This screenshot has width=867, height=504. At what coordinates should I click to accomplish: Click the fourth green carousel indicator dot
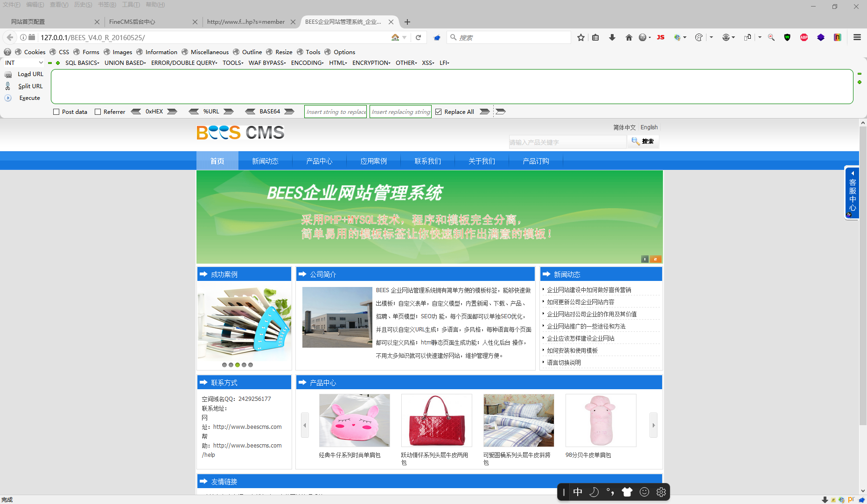[x=244, y=365]
